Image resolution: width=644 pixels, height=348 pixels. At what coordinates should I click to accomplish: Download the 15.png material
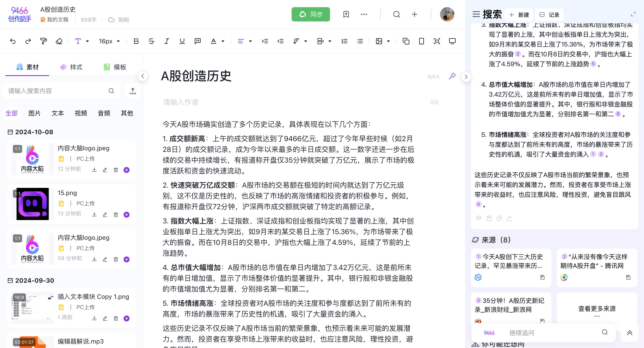[94, 214]
